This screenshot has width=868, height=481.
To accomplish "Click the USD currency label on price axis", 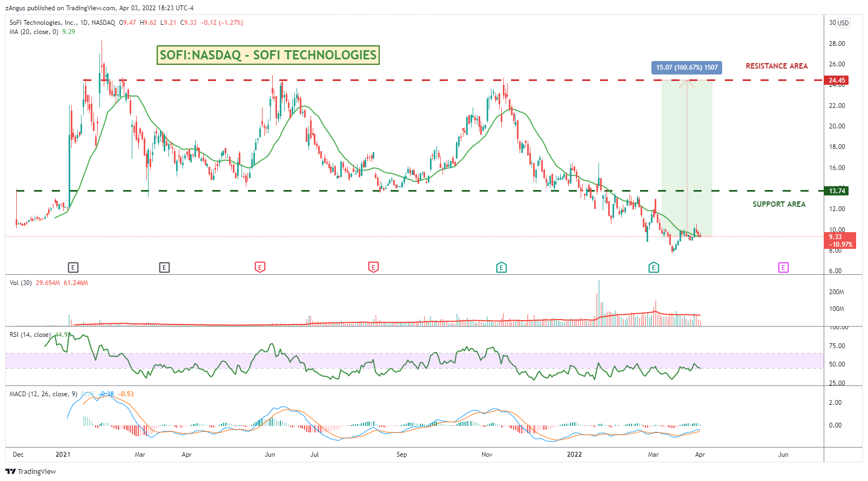I will [x=843, y=23].
